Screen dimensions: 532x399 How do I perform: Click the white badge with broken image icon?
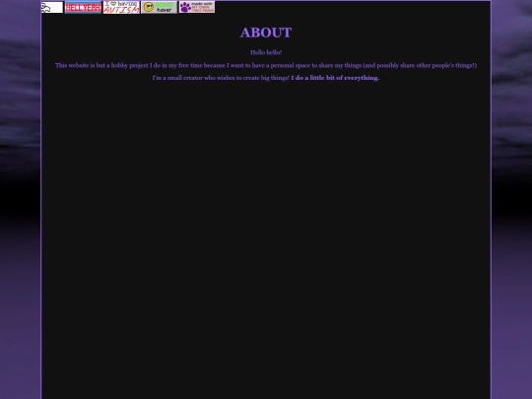52,7
